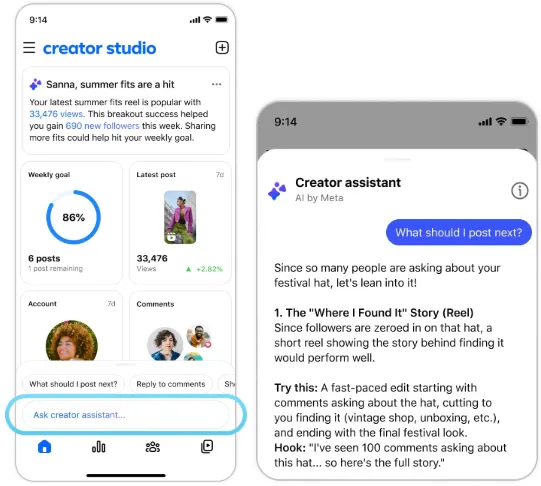
Task: Tap the Creator assistant sparkle logo
Action: pyautogui.click(x=277, y=190)
